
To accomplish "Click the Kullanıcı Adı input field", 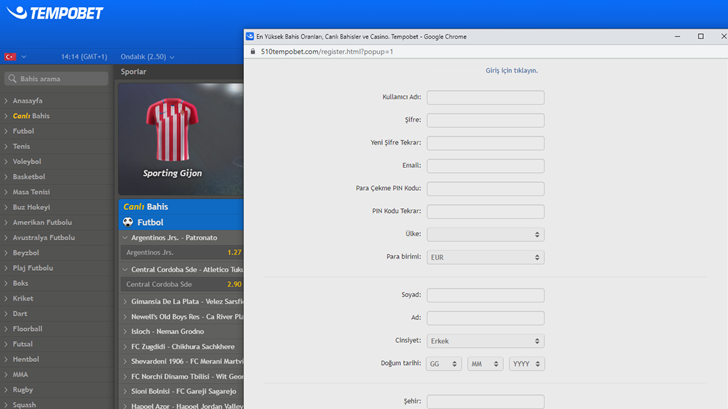I will (x=486, y=97).
